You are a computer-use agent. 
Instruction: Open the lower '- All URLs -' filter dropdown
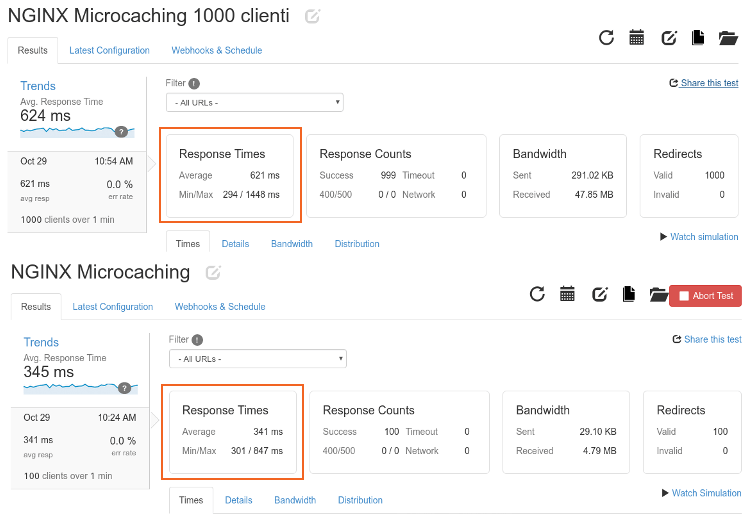coord(258,359)
